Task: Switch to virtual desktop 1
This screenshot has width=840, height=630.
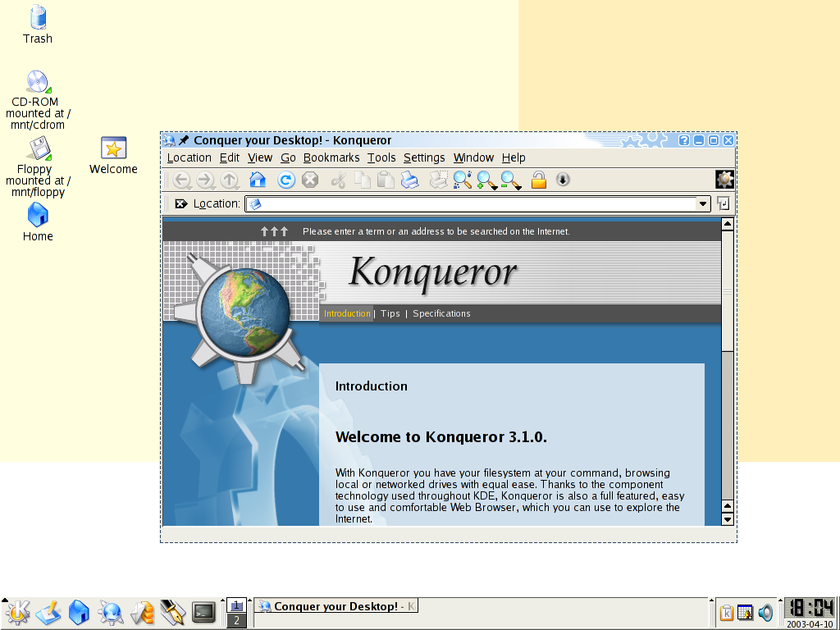Action: click(x=236, y=605)
